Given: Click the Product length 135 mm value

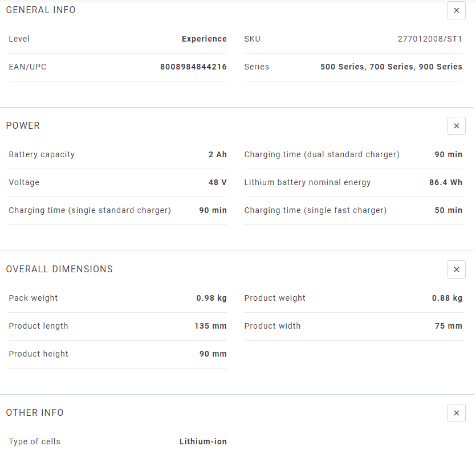Looking at the screenshot, I should point(210,326).
